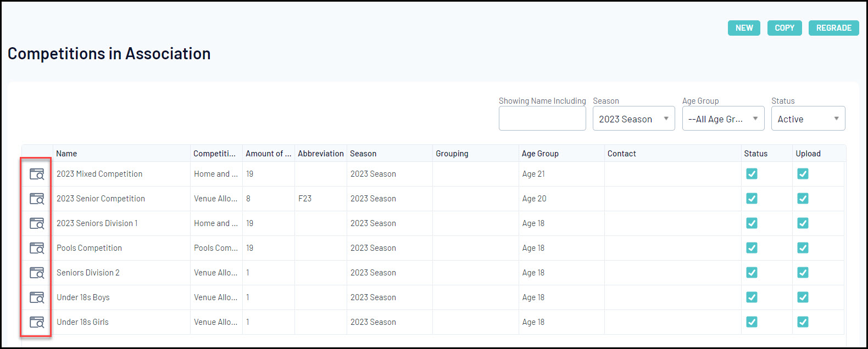Open view icon for 2023 Mixed Competition
Screen dimensions: 868x349
[x=37, y=174]
